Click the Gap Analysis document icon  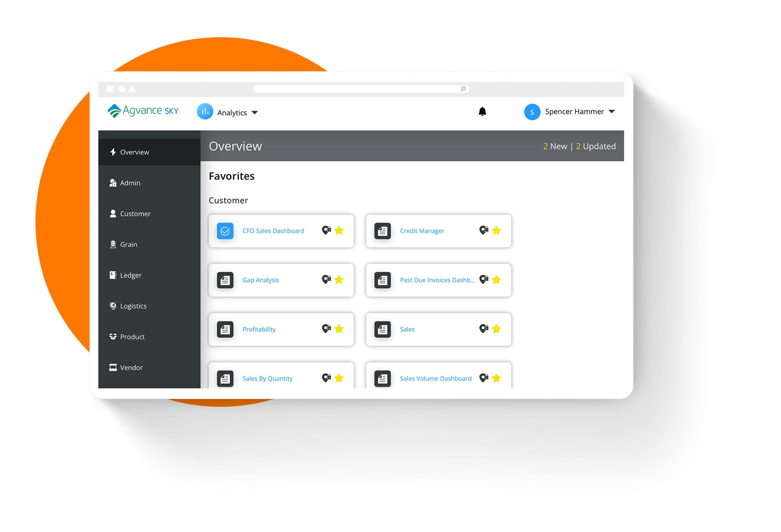pyautogui.click(x=225, y=281)
